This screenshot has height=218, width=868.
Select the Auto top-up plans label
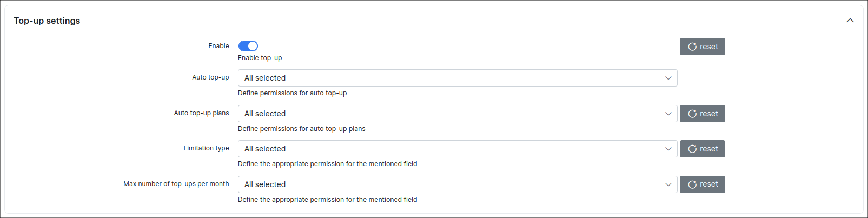[x=201, y=113]
